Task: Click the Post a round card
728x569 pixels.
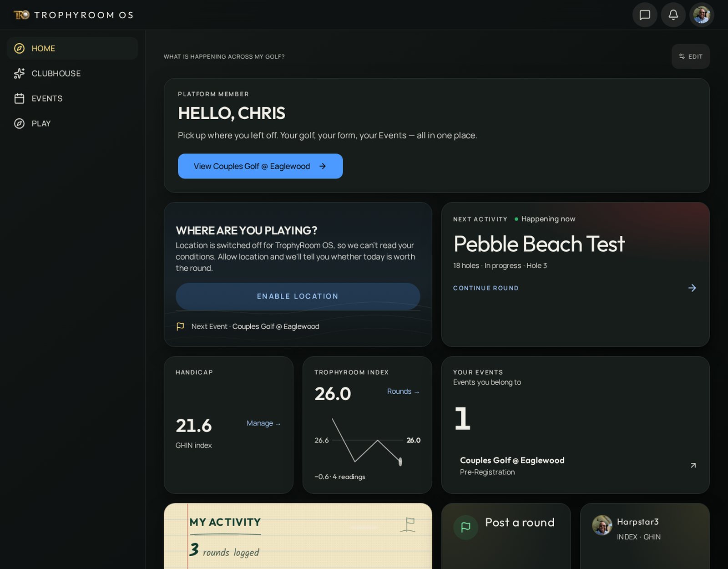Action: pyautogui.click(x=506, y=536)
